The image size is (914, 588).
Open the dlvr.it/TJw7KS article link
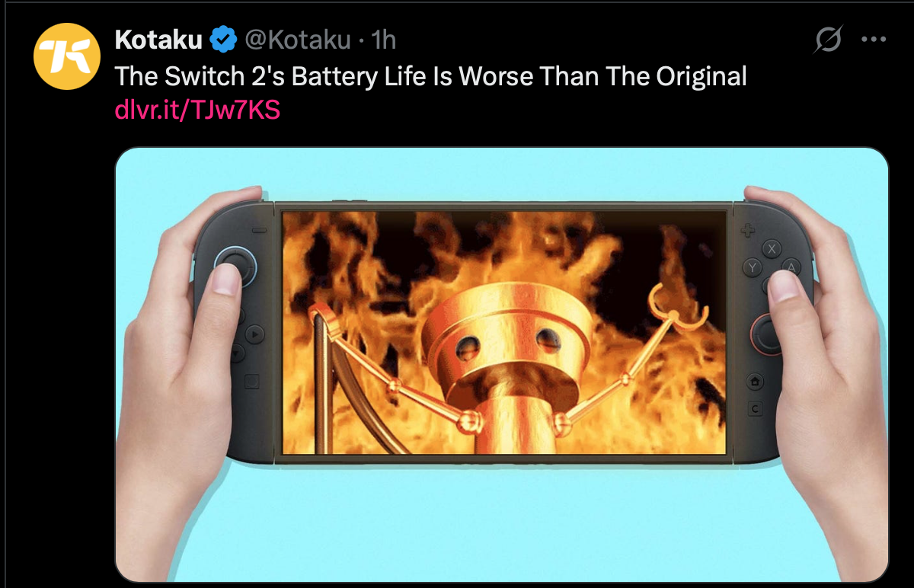[197, 110]
